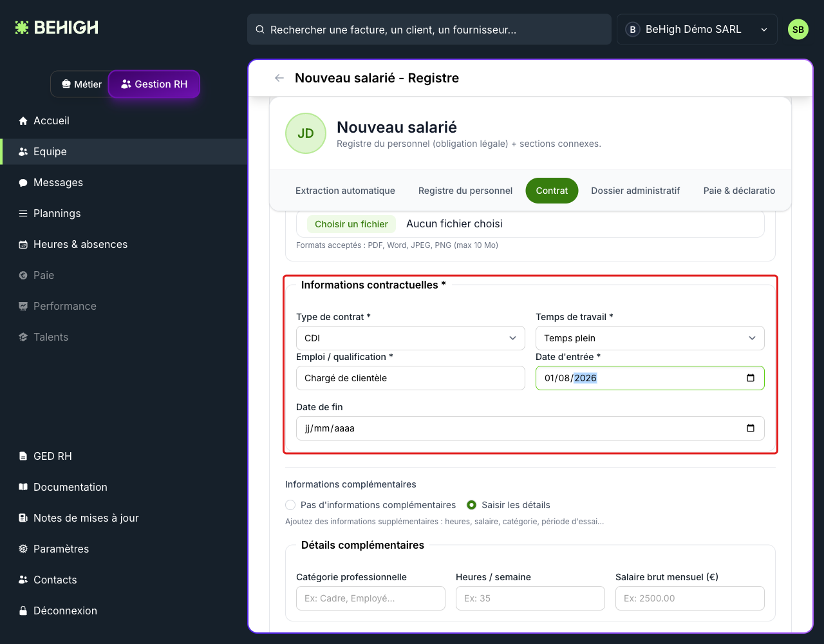
Task: Click the back arrow beside Nouveau salarié - Registre
Action: click(x=279, y=78)
